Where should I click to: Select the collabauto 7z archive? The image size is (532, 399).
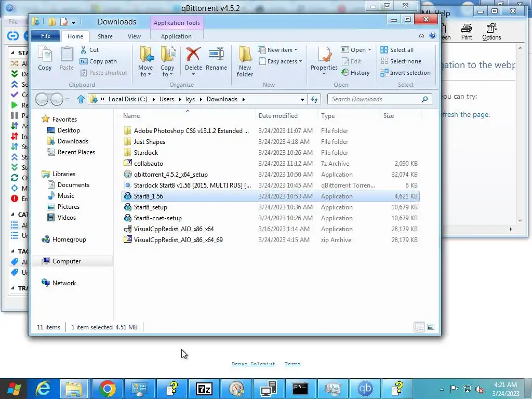[270, 164]
